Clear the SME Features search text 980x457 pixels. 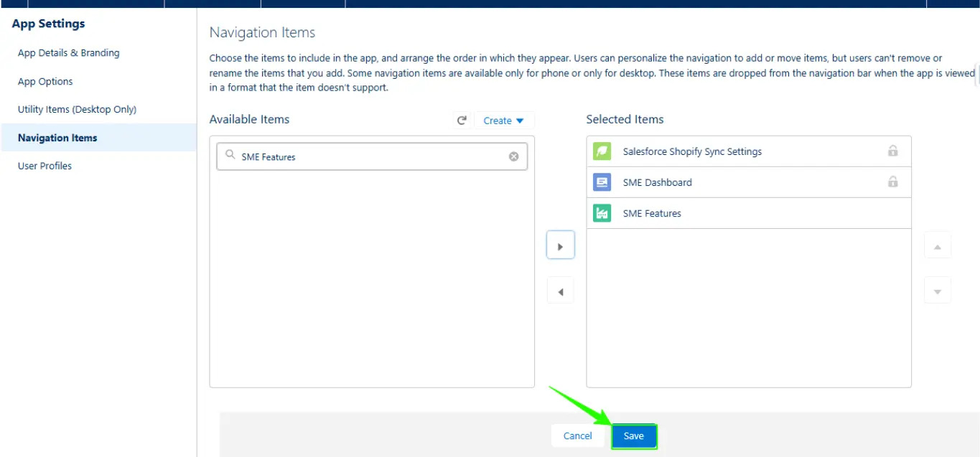tap(514, 156)
